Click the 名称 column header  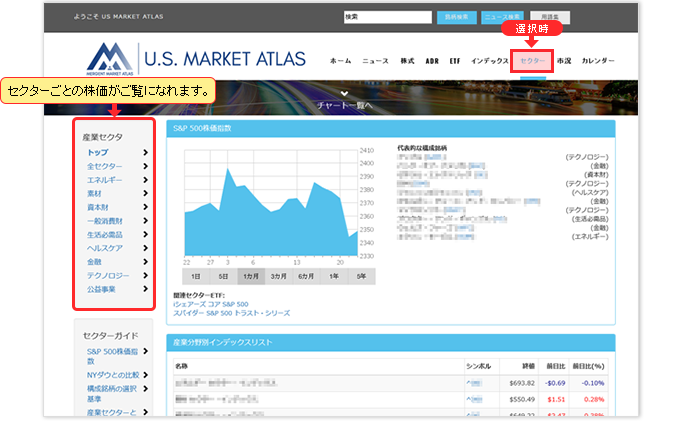181,366
